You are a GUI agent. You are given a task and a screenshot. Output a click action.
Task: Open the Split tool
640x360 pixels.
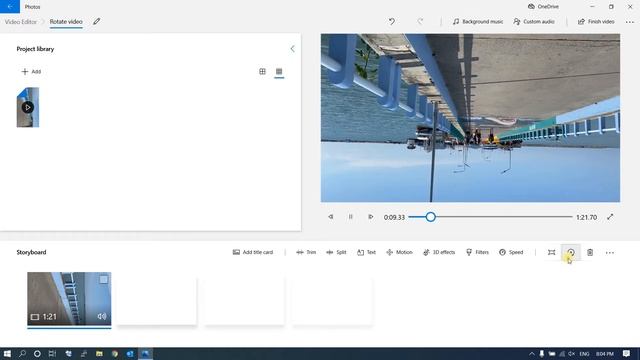click(x=336, y=252)
